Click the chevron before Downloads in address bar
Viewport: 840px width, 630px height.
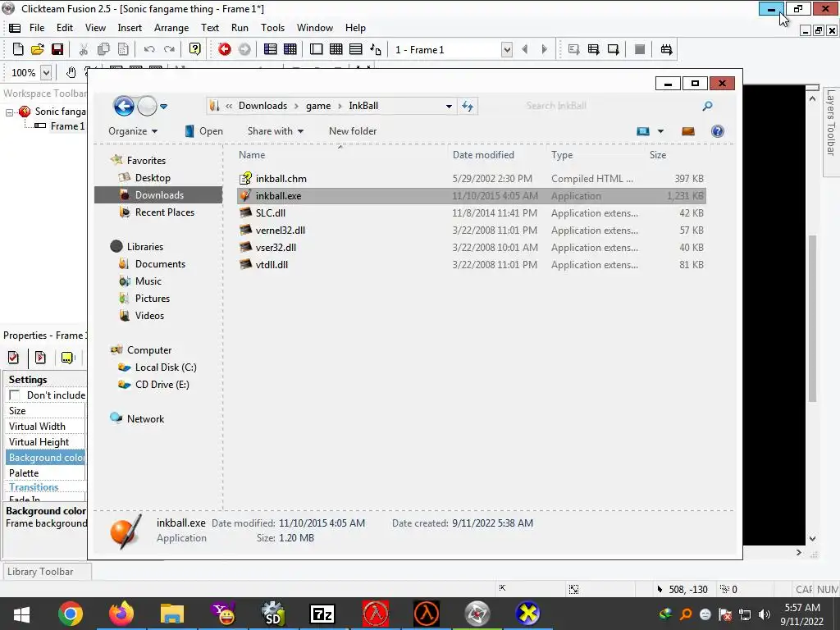tap(229, 106)
